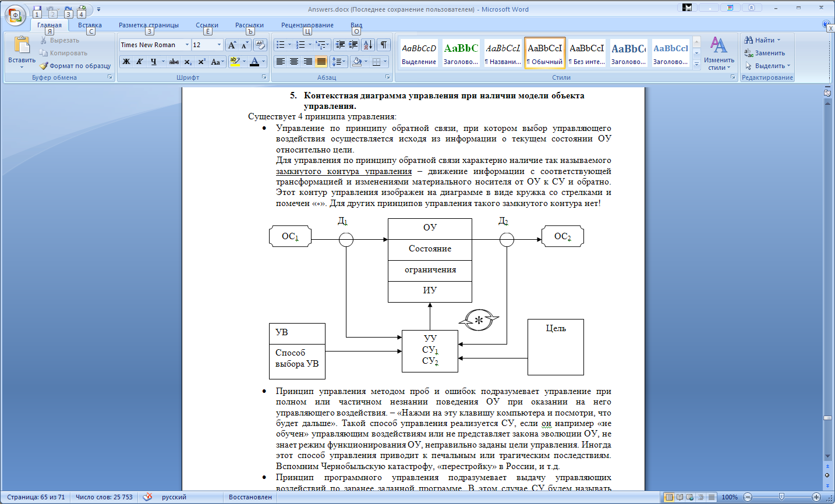The height and width of the screenshot is (504, 835).
Task: Switch to the Вид tab
Action: (356, 25)
